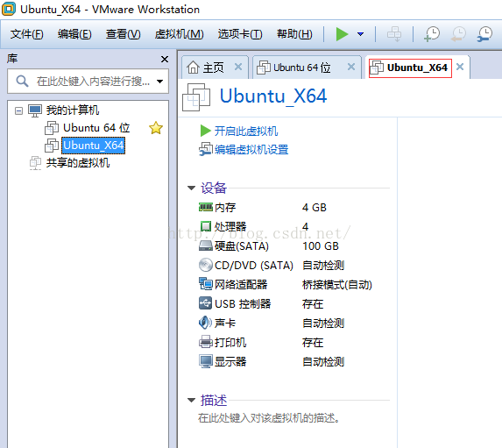
Task: Switch to the 主页 tab
Action: click(213, 68)
